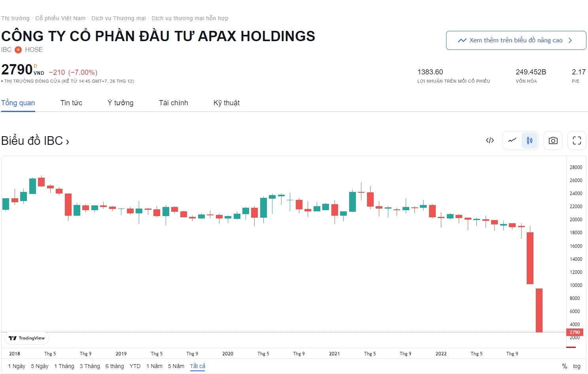Screen dimensions: 588x374
Task: Click the Vietnam flag icon beside HOSE
Action: pos(18,50)
